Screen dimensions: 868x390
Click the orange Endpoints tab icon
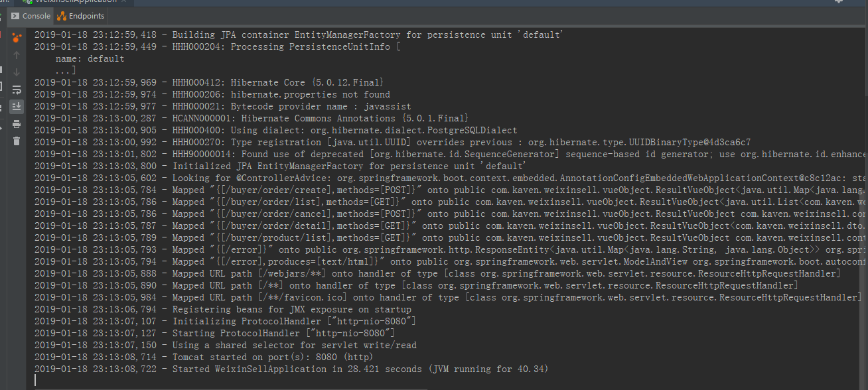pyautogui.click(x=62, y=16)
